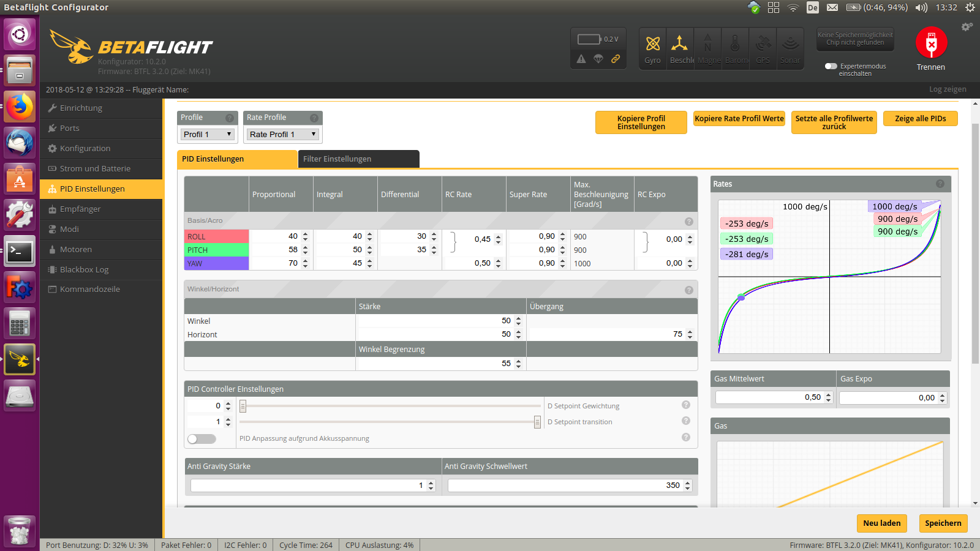Viewport: 980px width, 551px height.
Task: Open Thunderbird from the Ubuntu dock
Action: [x=20, y=143]
